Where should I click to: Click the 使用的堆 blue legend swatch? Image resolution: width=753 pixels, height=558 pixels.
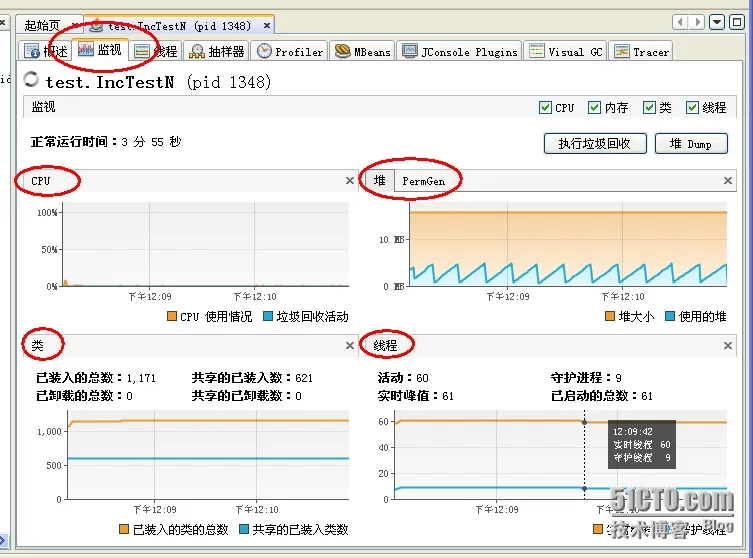[670, 316]
